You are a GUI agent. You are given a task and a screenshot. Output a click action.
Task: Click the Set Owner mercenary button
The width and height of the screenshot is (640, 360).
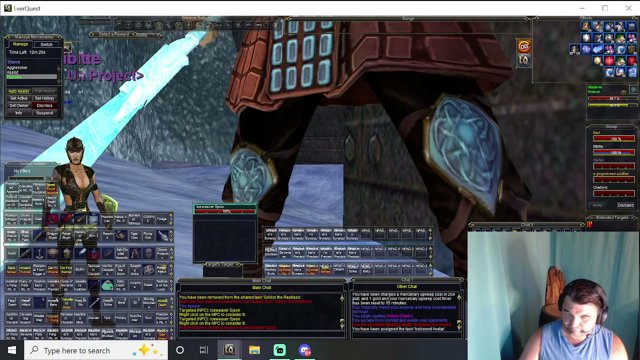18,105
